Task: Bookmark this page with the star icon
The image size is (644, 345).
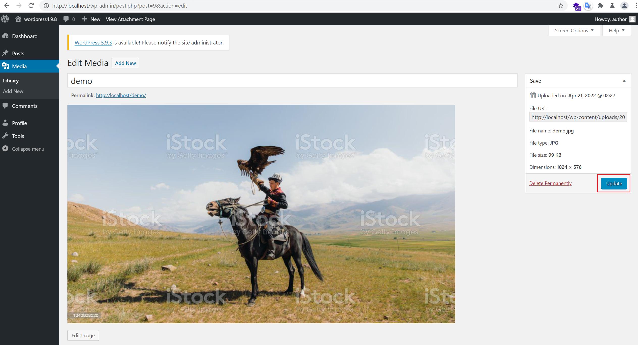Action: [x=561, y=6]
